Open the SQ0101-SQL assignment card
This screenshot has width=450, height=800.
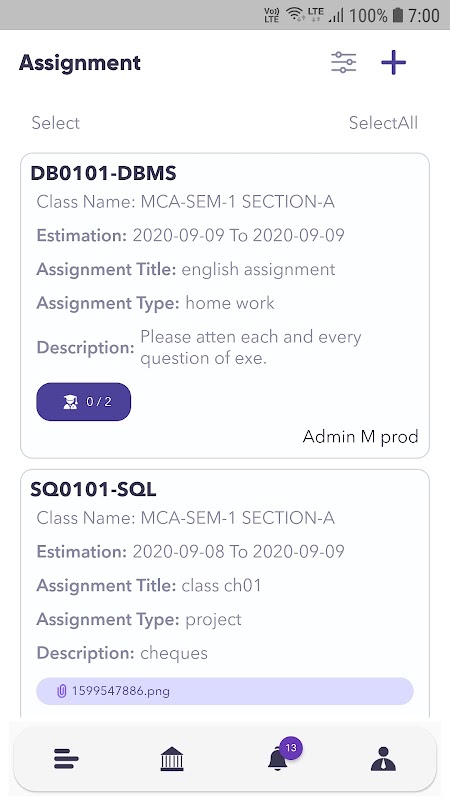(225, 594)
